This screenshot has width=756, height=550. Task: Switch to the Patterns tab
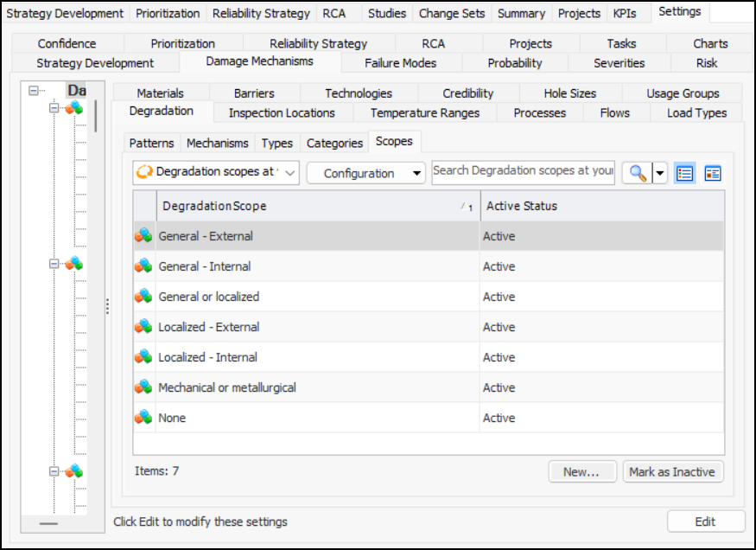click(151, 143)
